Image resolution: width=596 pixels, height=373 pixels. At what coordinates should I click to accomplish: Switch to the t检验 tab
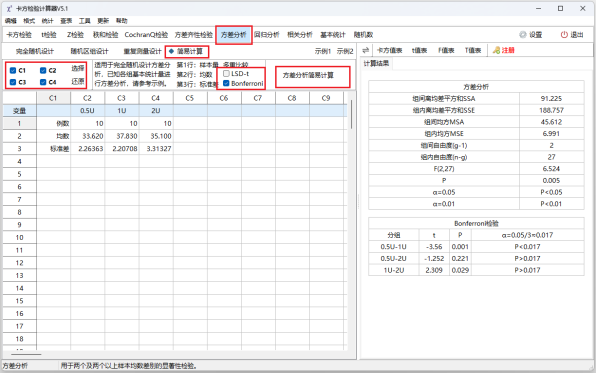pyautogui.click(x=49, y=35)
